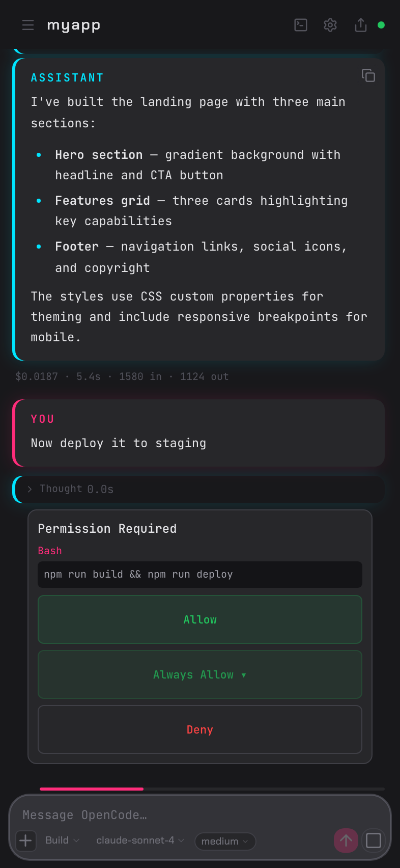
Task: Tap the myapp title
Action: coord(73,25)
